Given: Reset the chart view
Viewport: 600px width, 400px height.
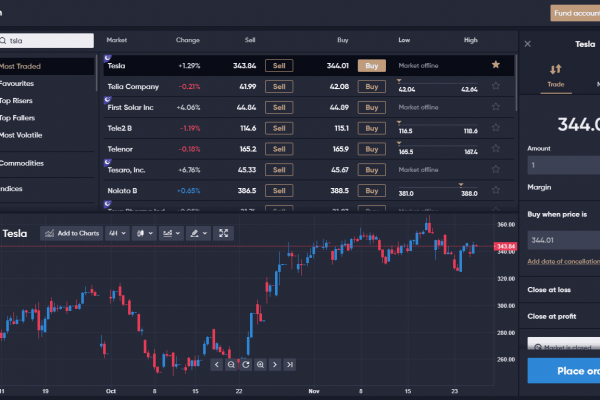Looking at the screenshot, I should 246,364.
